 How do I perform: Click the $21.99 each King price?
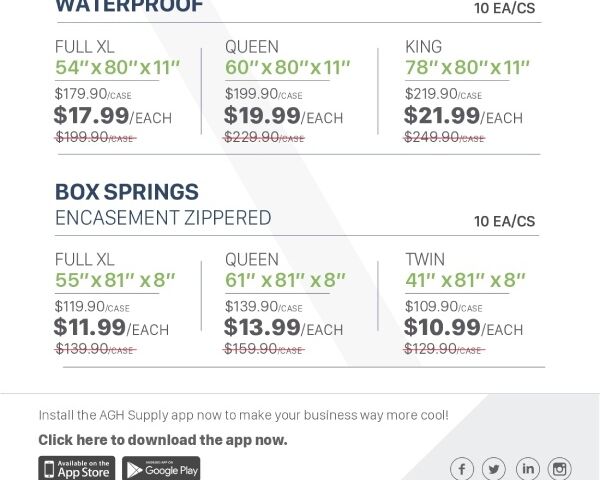tap(463, 116)
